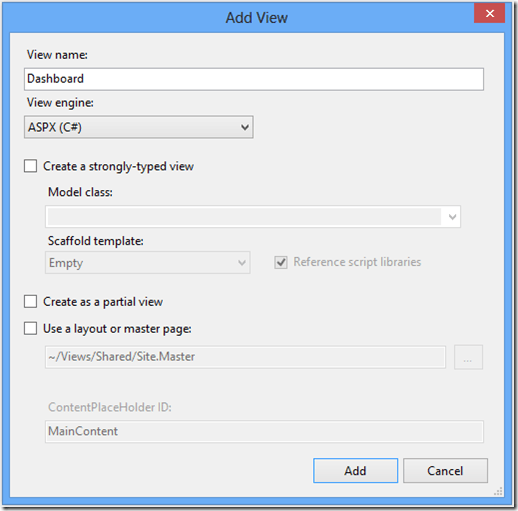The width and height of the screenshot is (518, 511).
Task: Click the ContentPlaceHolder ID label
Action: 110,407
